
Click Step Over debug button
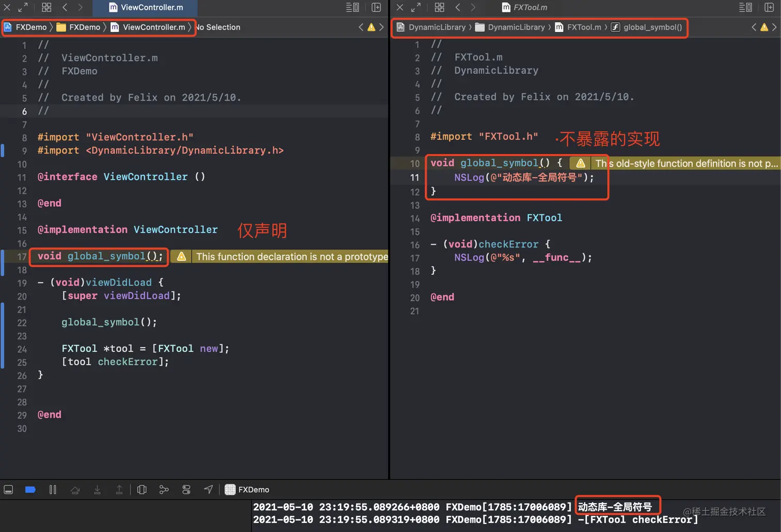coord(75,490)
